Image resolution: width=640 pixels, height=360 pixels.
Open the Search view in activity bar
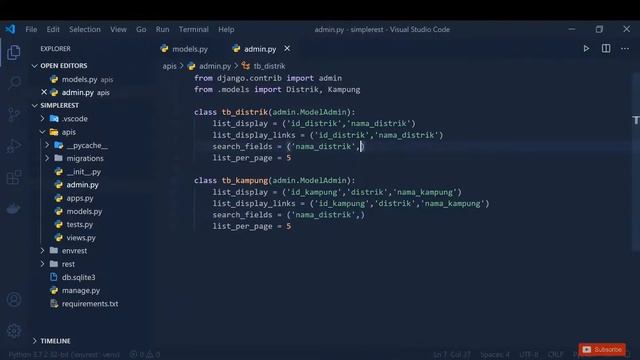tap(13, 83)
